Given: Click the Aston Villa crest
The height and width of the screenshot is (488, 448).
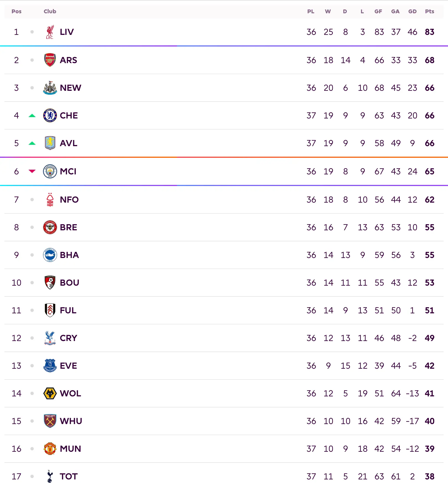Looking at the screenshot, I should (50, 143).
